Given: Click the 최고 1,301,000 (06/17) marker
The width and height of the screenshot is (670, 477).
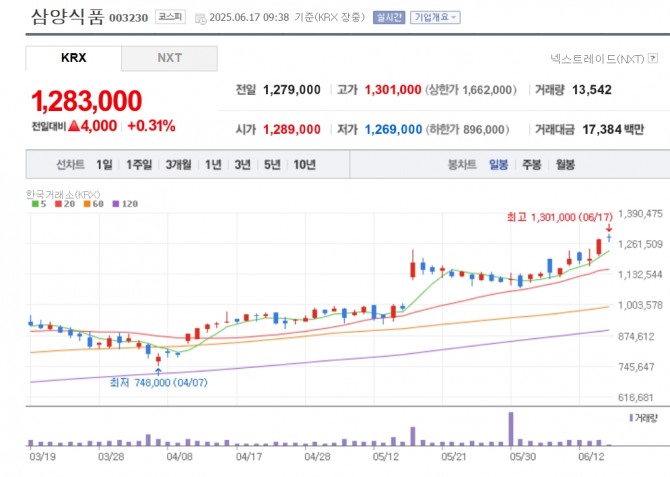Looking at the screenshot, I should click(560, 218).
